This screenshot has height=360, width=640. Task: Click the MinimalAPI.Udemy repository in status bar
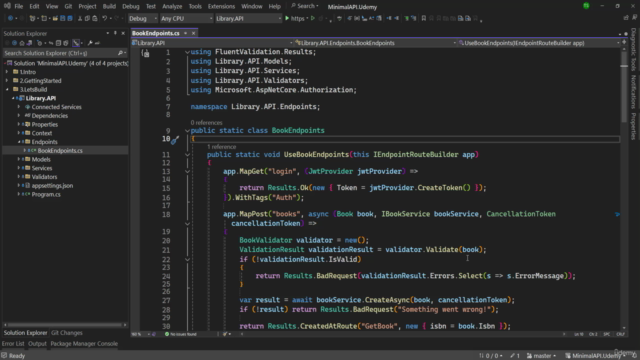(x=595, y=356)
